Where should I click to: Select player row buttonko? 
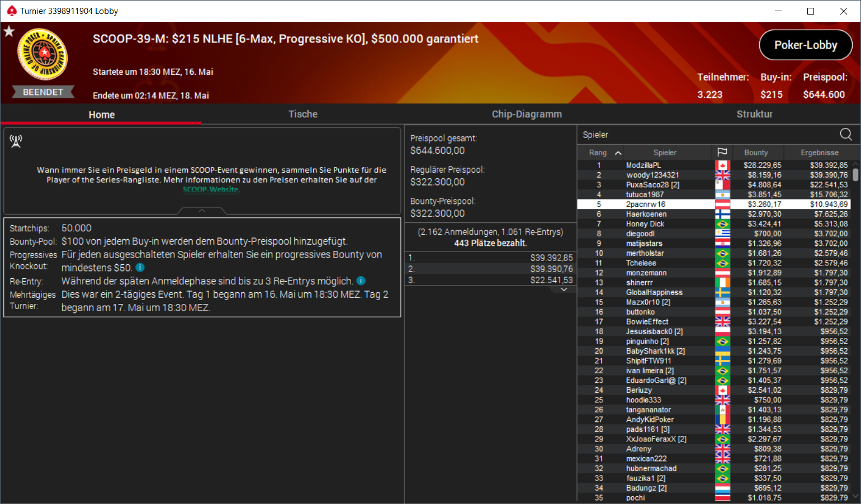[x=714, y=312]
